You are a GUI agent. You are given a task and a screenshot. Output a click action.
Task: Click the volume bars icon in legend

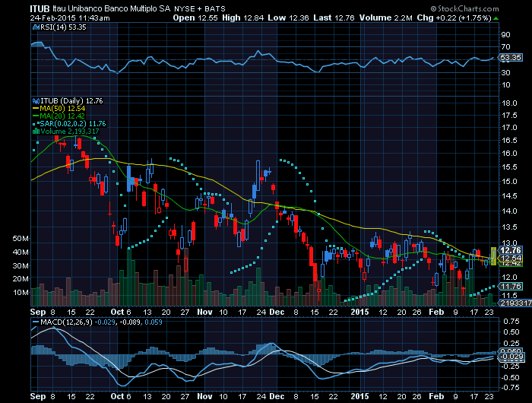click(x=36, y=132)
